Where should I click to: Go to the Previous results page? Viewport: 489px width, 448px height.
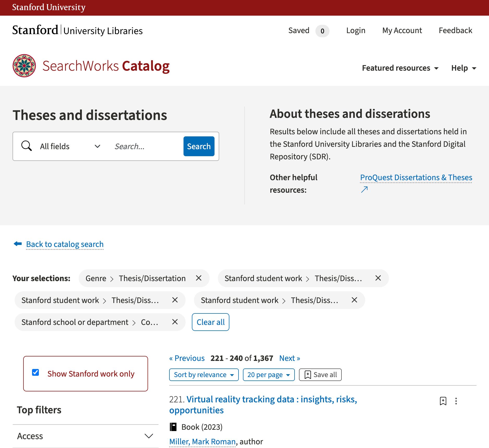(187, 358)
